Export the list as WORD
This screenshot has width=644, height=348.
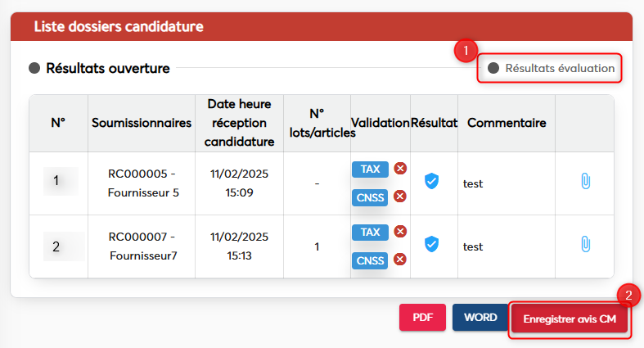(480, 317)
